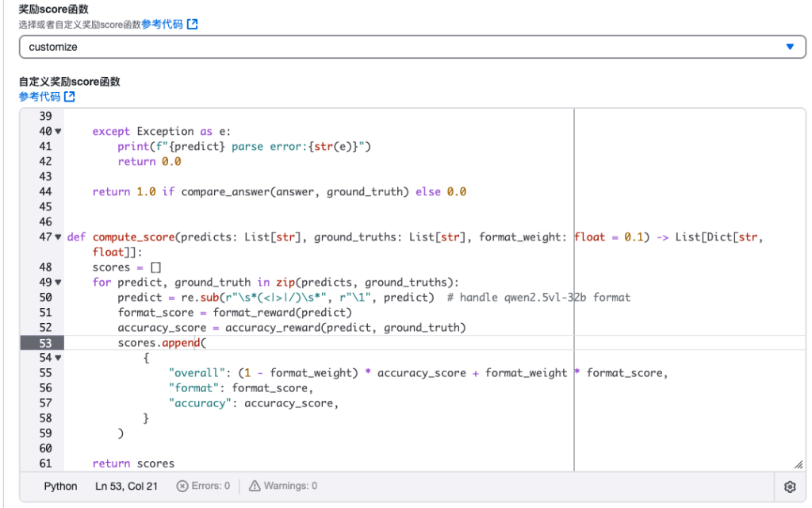Open the customize score function dropdown
Viewport: 812px width, 508px height.
(x=412, y=47)
